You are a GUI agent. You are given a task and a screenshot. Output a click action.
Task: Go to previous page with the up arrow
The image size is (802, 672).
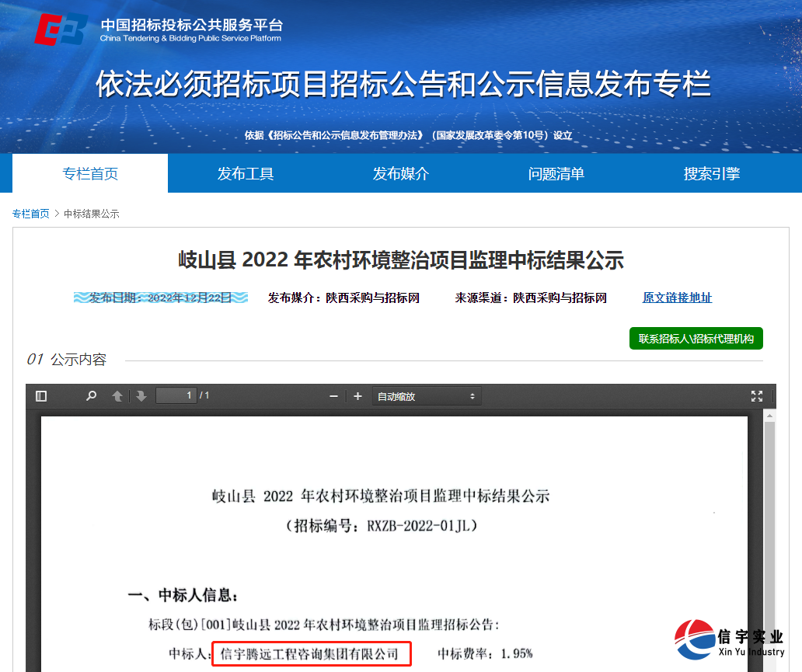[117, 395]
